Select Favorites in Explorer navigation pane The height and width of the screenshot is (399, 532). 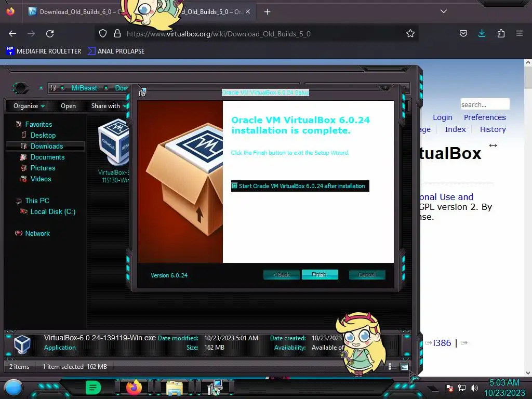38,124
